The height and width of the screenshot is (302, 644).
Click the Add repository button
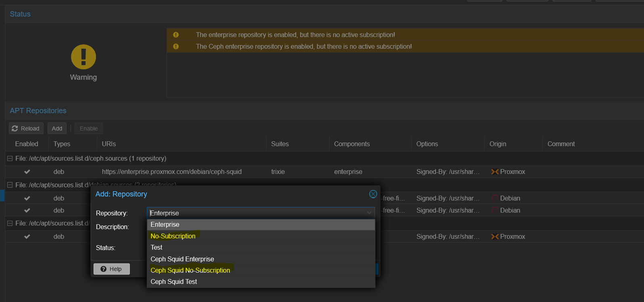(x=57, y=128)
